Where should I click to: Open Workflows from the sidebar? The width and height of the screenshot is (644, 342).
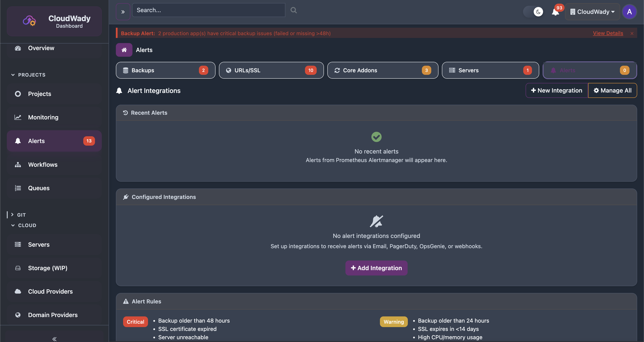pyautogui.click(x=43, y=164)
